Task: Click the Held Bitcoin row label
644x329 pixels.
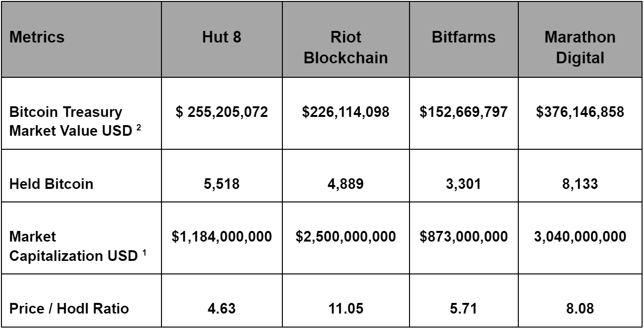Action: coord(51,185)
